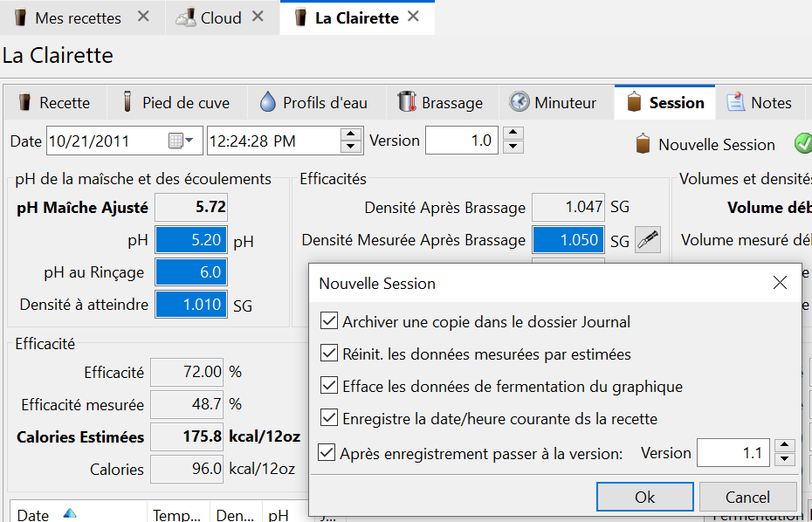This screenshot has height=522, width=812.
Task: Click the green checkmark icon at top right
Action: click(x=802, y=143)
